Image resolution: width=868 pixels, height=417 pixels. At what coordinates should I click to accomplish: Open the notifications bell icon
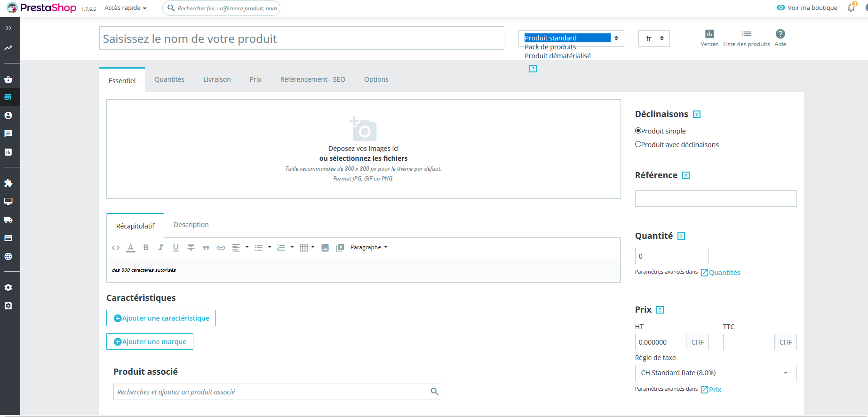point(851,8)
